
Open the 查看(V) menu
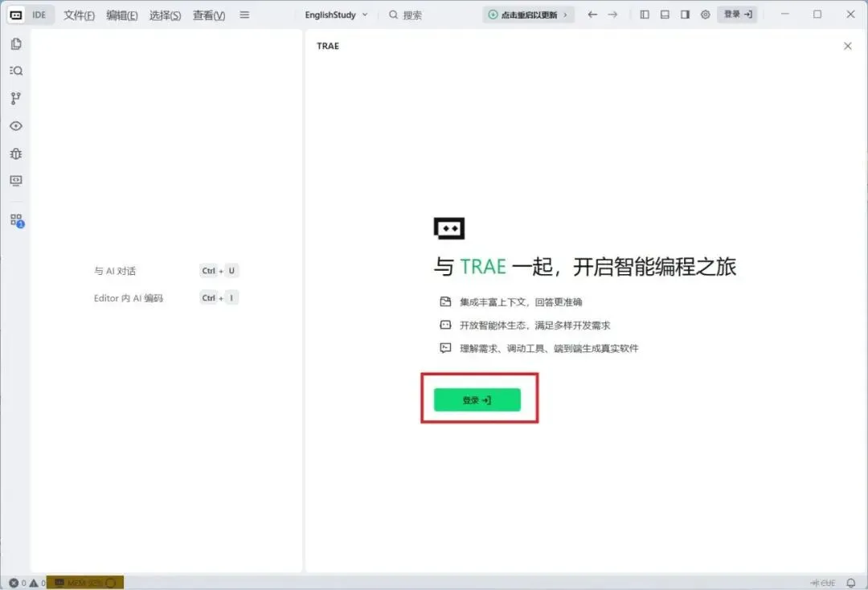tap(209, 15)
